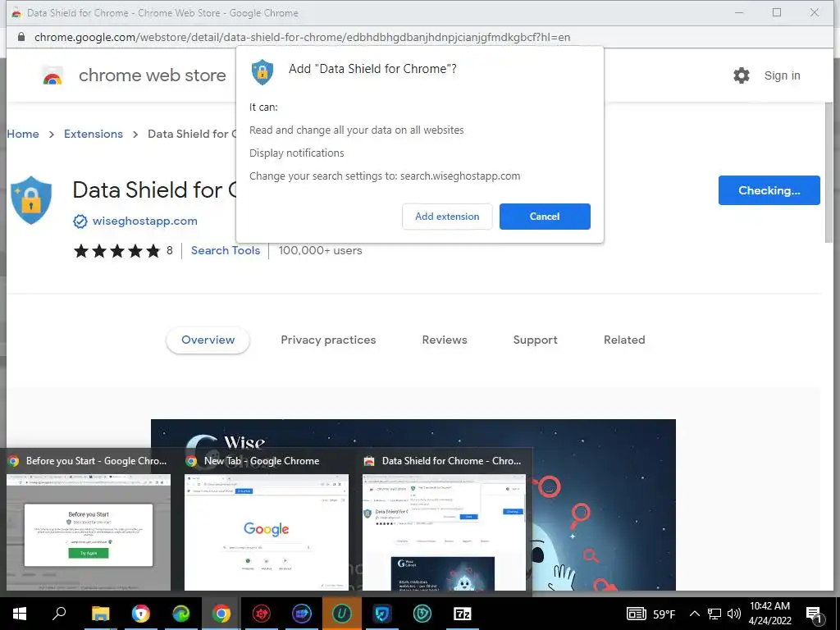The image size is (840, 630).
Task: Go to Extensions breadcrumb link
Action: click(x=94, y=134)
